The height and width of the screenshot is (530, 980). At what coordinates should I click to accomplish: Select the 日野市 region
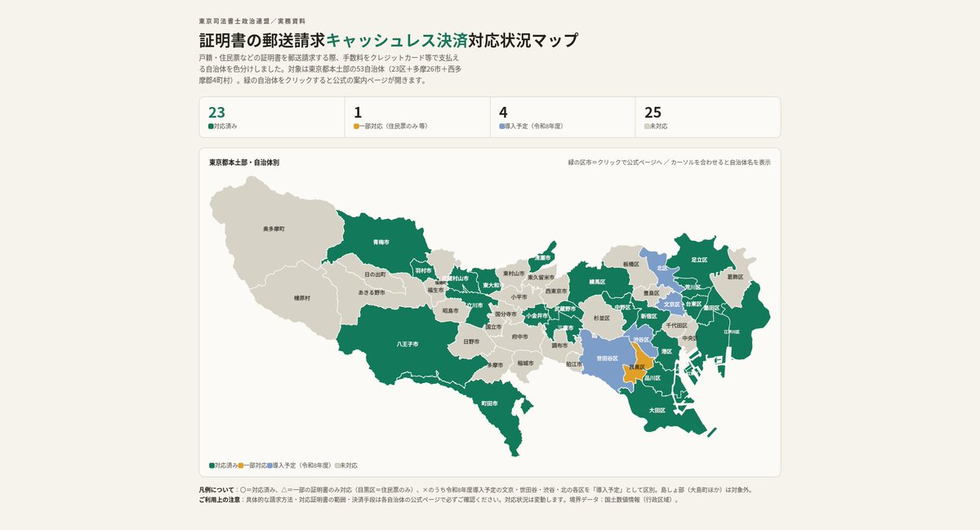[x=471, y=341]
